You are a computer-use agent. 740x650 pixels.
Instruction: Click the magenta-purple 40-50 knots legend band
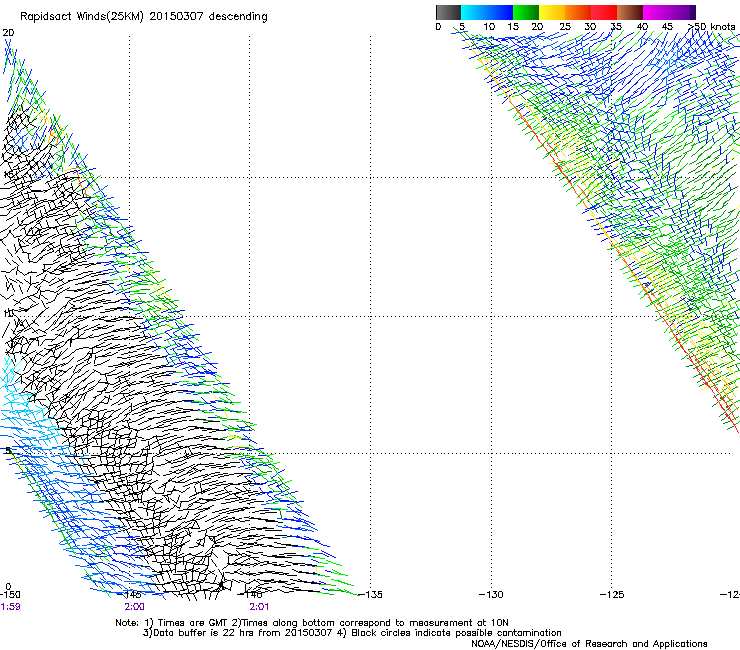[669, 12]
